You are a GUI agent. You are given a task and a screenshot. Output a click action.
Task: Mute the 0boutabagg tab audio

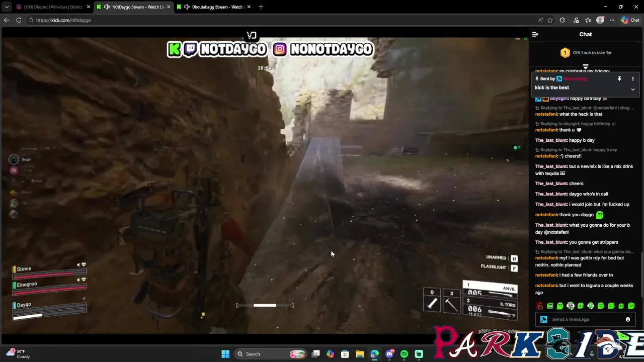(187, 7)
